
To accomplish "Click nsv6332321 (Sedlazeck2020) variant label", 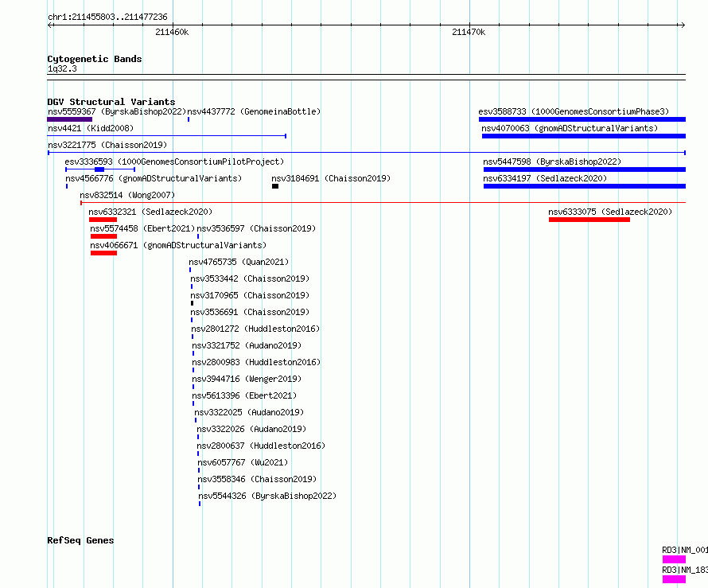I will coord(150,212).
